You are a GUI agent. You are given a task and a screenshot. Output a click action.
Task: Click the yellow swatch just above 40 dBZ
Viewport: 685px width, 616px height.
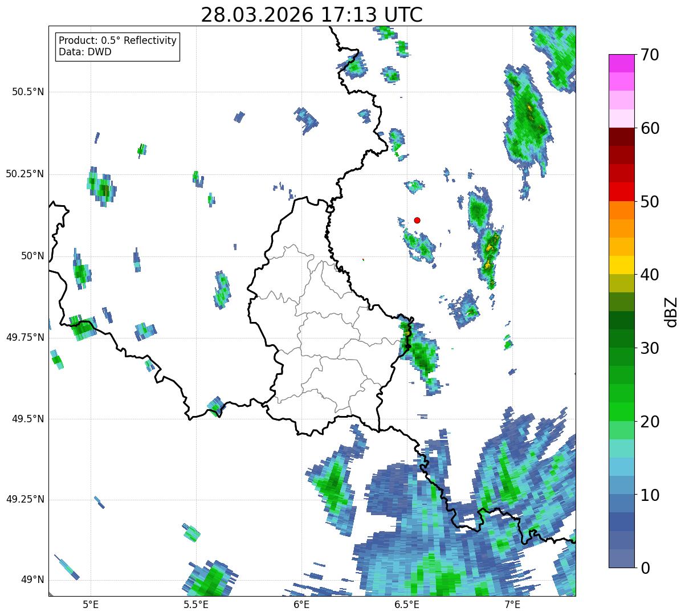tap(621, 266)
